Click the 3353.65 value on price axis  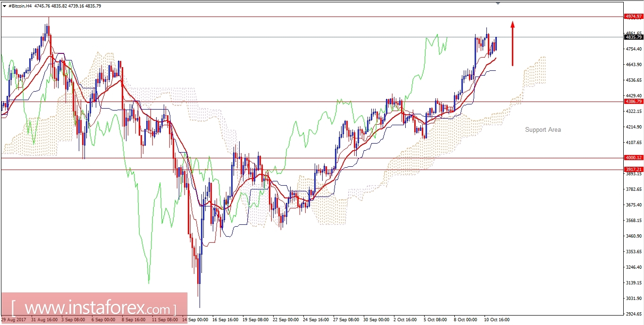633,252
